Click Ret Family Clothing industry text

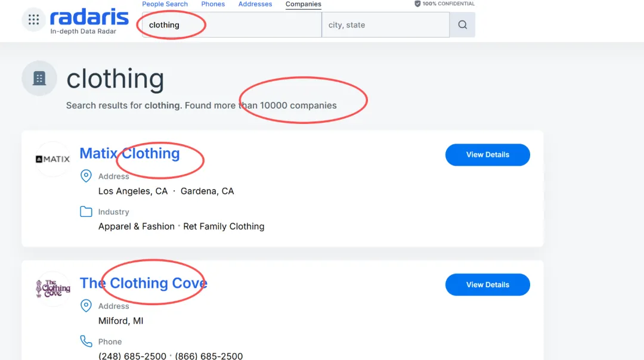pyautogui.click(x=224, y=226)
